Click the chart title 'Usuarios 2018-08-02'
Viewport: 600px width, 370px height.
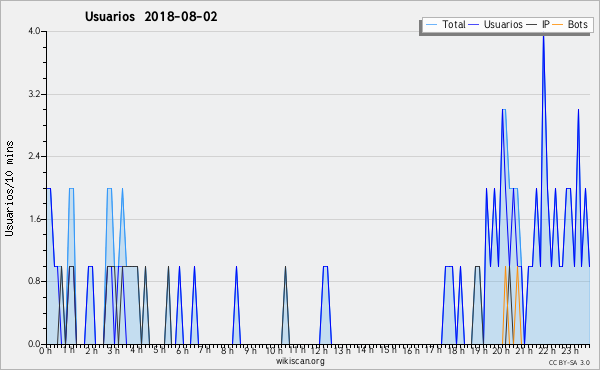[151, 17]
